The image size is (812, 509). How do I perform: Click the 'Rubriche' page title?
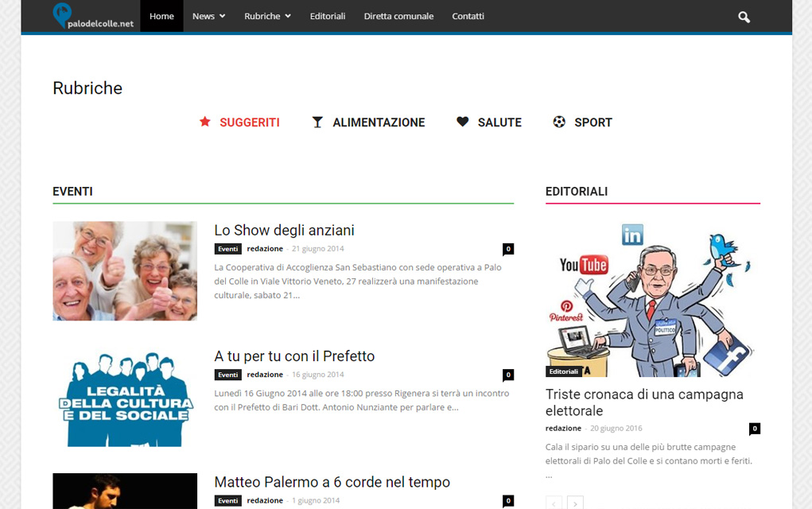[87, 88]
